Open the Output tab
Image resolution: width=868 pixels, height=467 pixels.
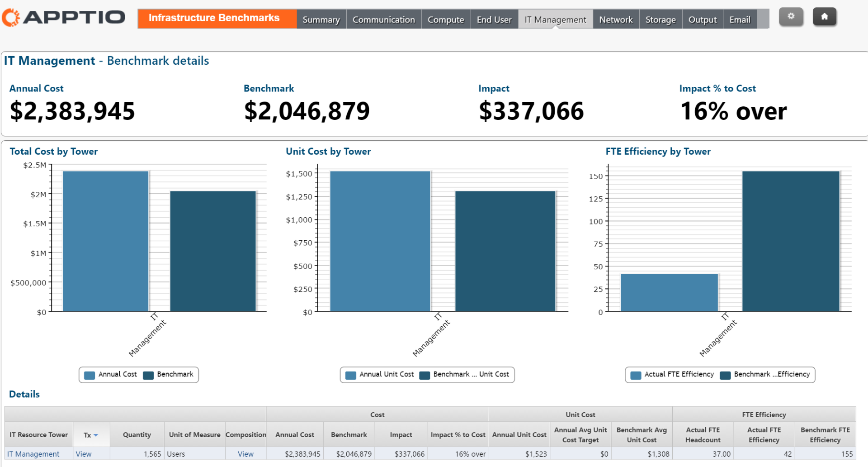pos(703,19)
